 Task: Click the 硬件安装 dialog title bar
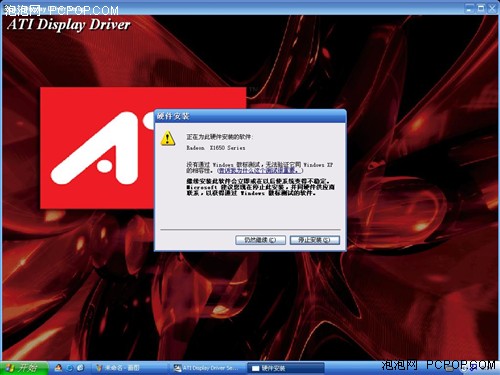(x=250, y=116)
